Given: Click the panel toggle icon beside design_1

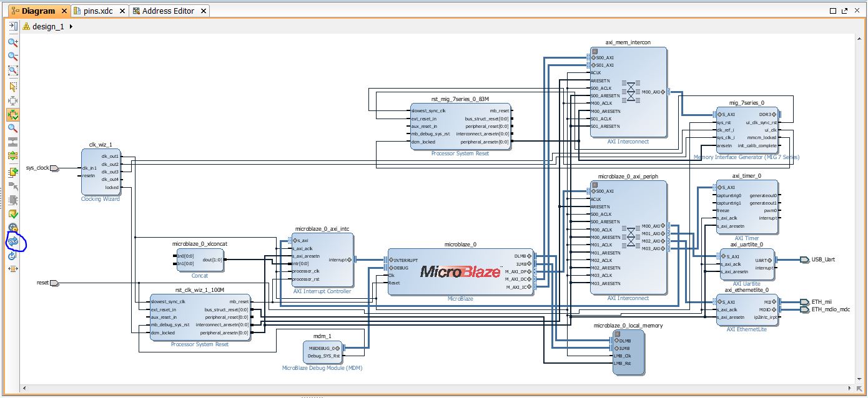Looking at the screenshot, I should [x=12, y=26].
